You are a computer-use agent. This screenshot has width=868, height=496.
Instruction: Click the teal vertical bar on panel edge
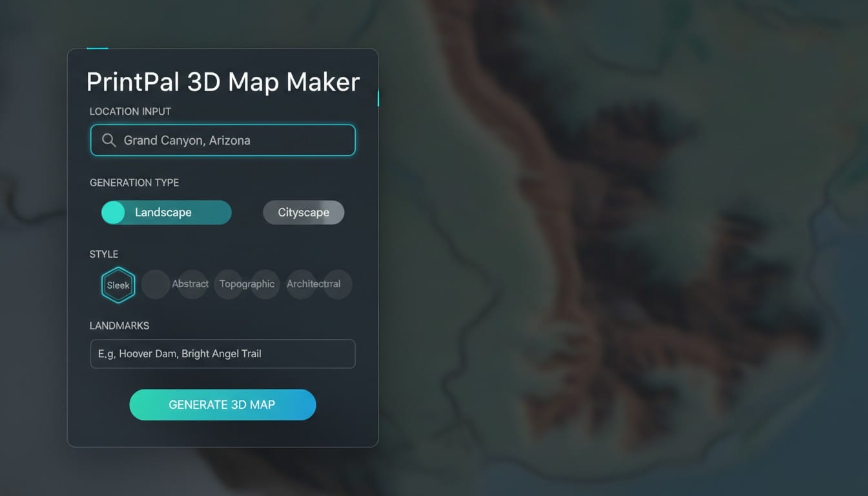pos(378,98)
